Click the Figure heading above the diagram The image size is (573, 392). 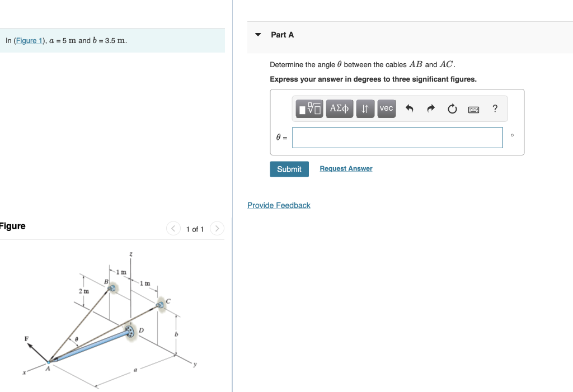(x=12, y=226)
